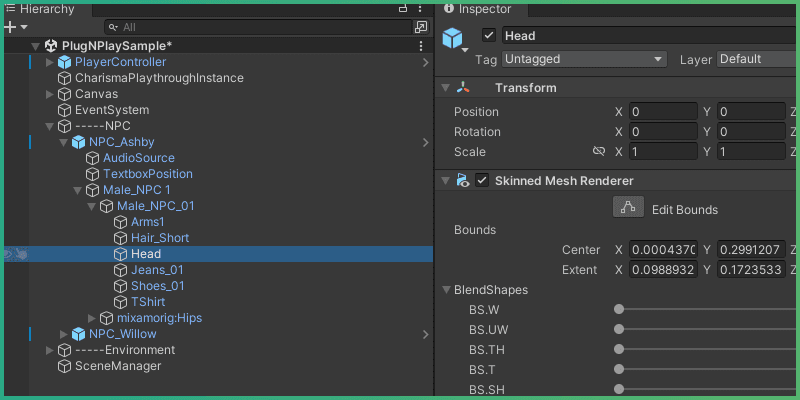This screenshot has height=400, width=800.
Task: Disable the Skinned Mesh Renderer checkbox
Action: tap(482, 181)
